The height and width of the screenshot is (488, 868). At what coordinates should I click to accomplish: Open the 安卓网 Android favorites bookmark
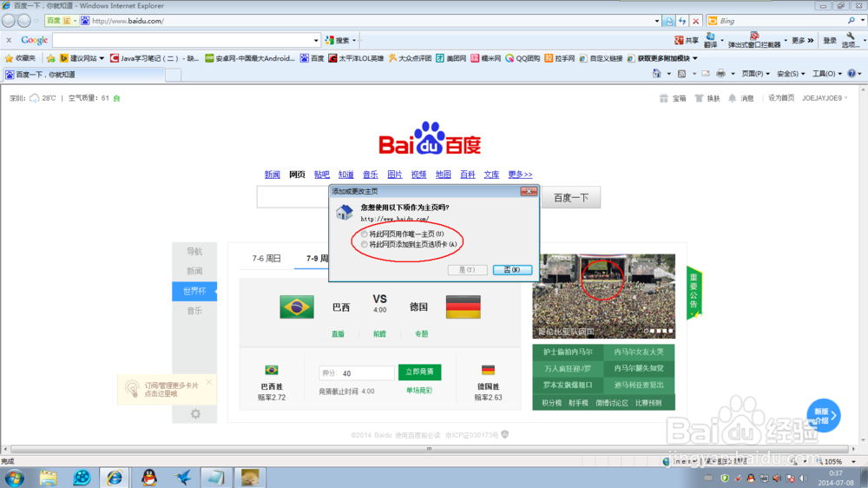pyautogui.click(x=250, y=58)
